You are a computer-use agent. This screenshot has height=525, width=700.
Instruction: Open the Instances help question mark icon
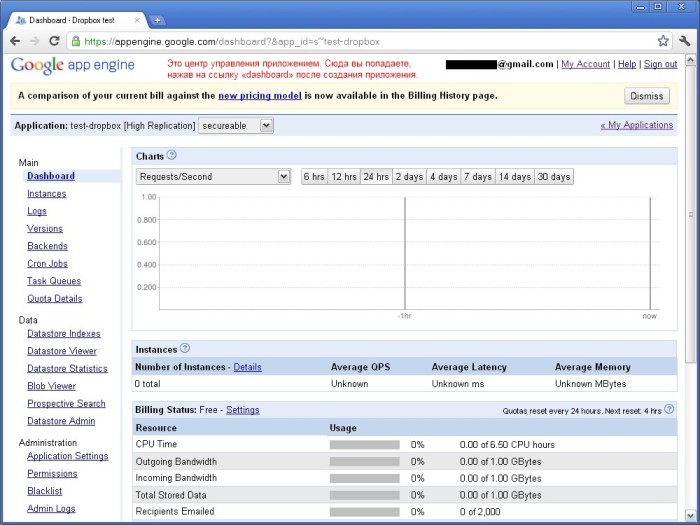(x=185, y=348)
